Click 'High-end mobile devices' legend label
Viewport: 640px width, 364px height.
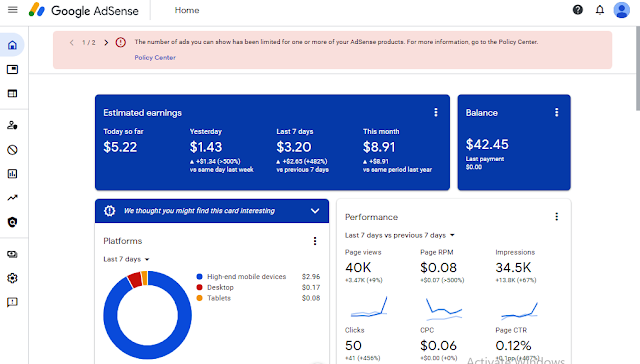(247, 277)
